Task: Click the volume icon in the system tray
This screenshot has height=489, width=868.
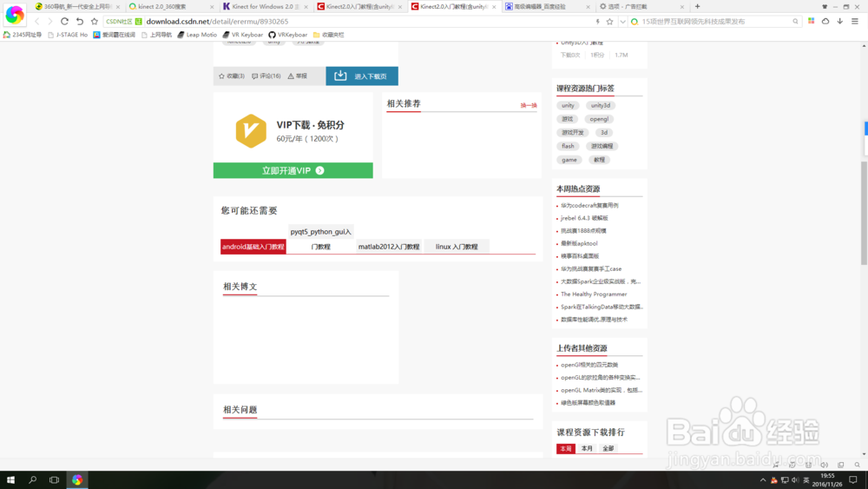Action: pos(795,480)
